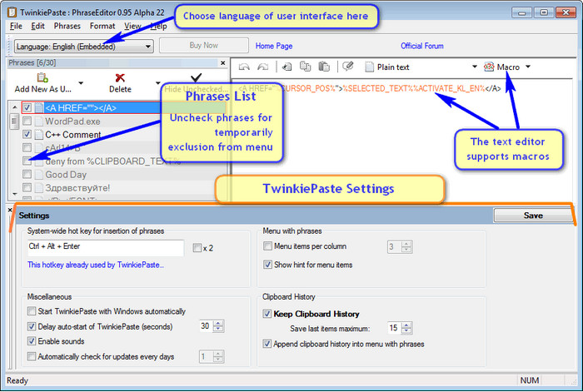Open the Edit menu

pos(37,26)
